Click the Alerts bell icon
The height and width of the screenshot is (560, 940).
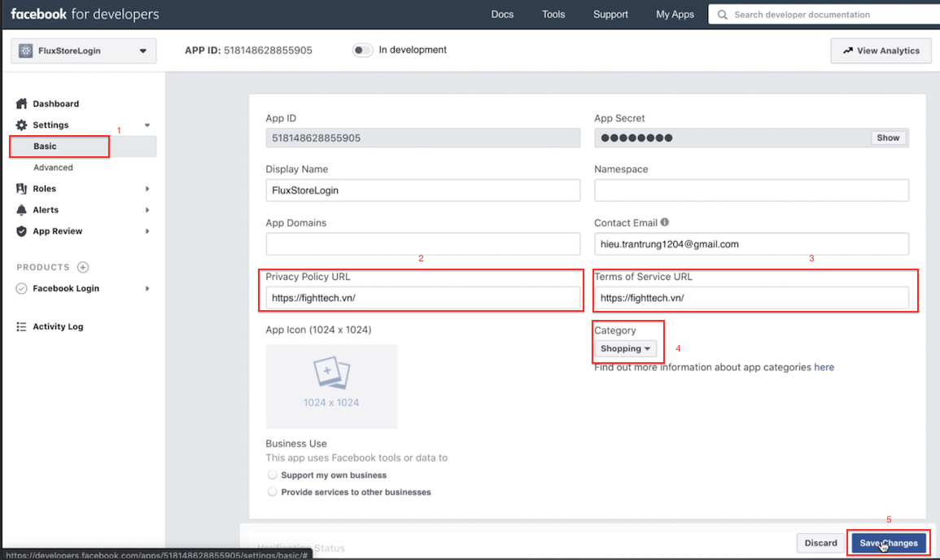pos(22,210)
